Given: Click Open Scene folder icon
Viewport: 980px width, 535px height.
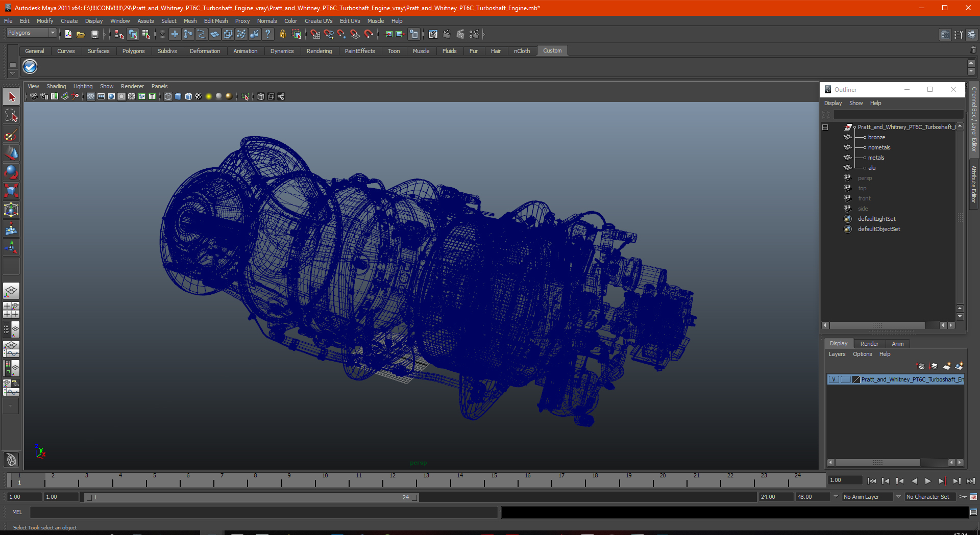Looking at the screenshot, I should [x=81, y=34].
